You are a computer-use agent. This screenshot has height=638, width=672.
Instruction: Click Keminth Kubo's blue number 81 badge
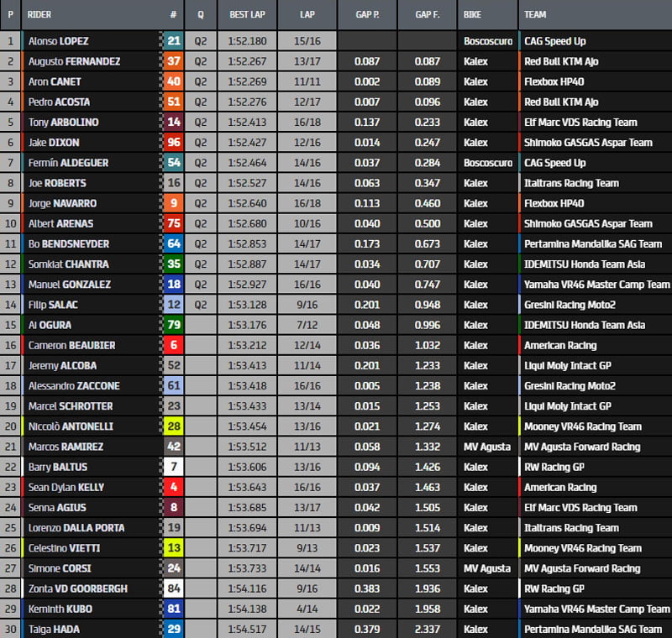coord(173,609)
